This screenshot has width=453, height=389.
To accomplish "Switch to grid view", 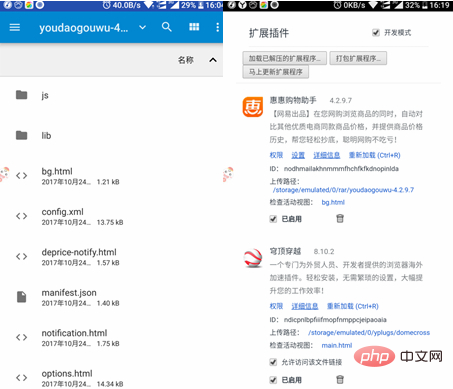I will click(x=194, y=27).
